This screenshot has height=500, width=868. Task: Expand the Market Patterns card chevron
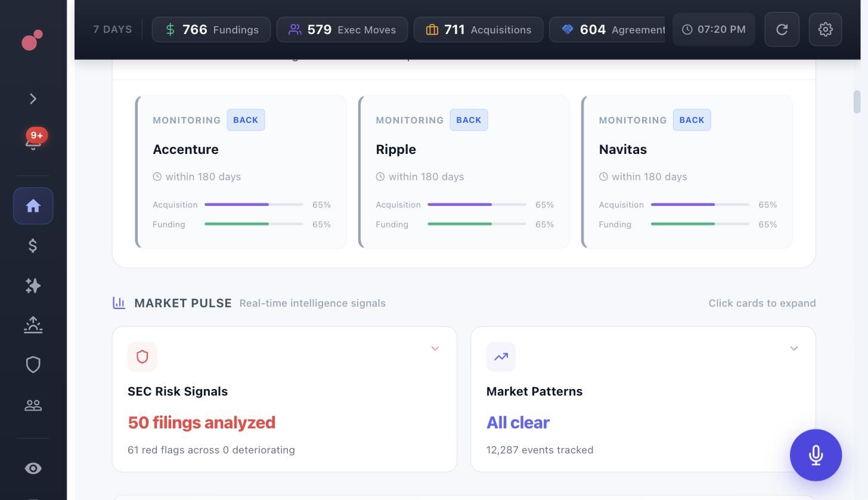[793, 348]
